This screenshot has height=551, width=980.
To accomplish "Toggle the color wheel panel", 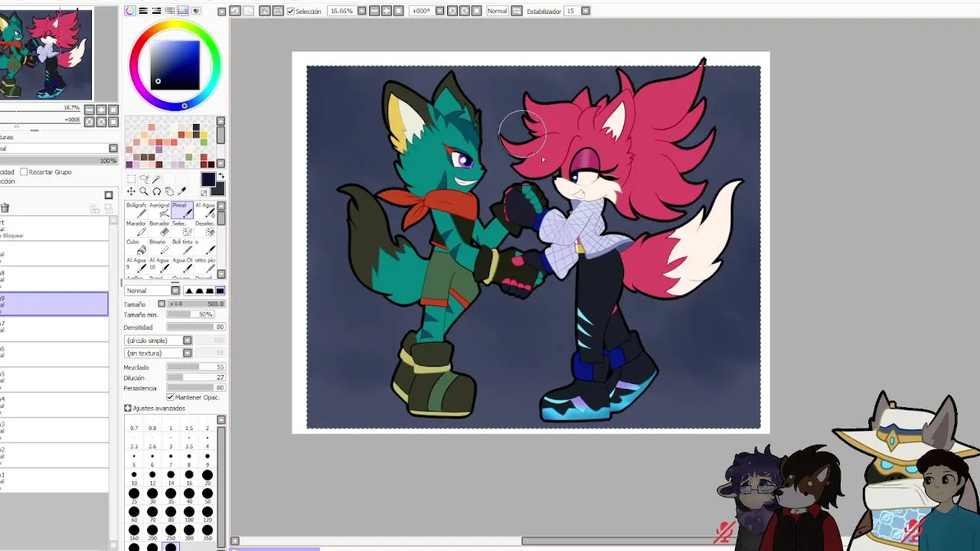I will (x=130, y=11).
